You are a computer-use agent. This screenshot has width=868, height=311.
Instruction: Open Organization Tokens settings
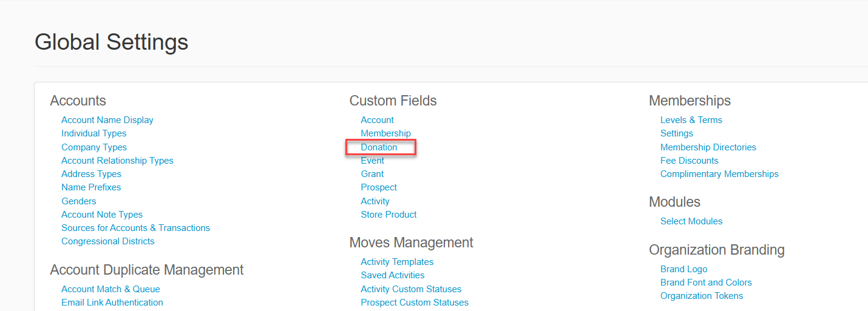point(702,296)
